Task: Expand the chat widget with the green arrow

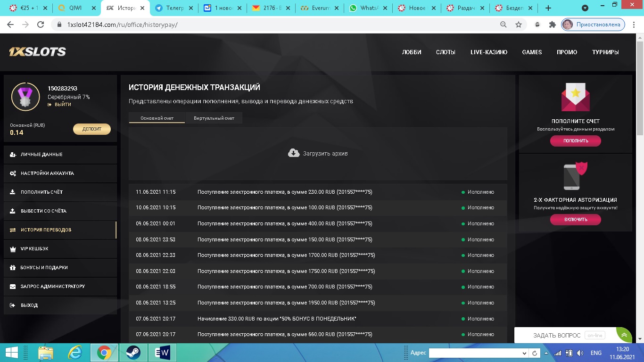Action: click(624, 335)
